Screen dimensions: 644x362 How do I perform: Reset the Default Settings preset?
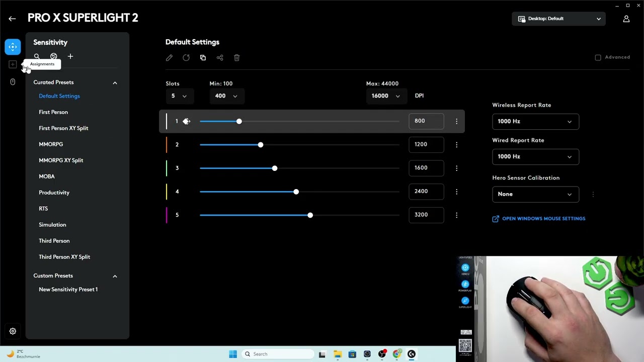click(186, 58)
